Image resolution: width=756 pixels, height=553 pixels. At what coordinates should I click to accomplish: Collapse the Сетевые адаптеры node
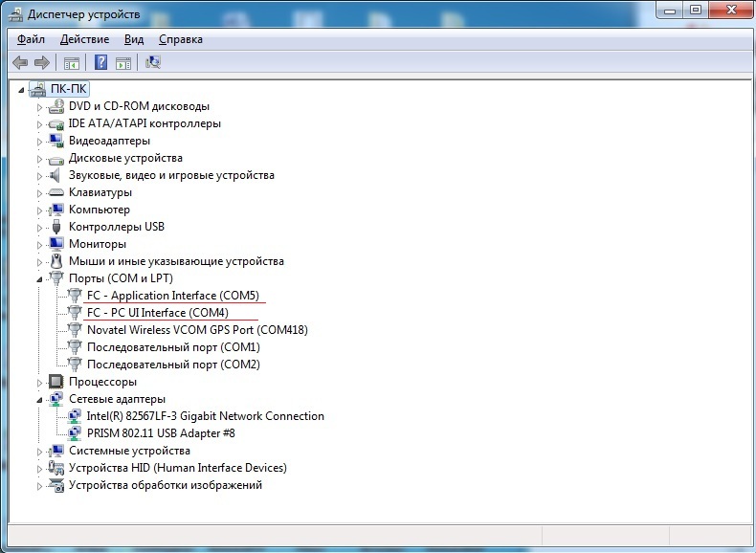tap(39, 400)
